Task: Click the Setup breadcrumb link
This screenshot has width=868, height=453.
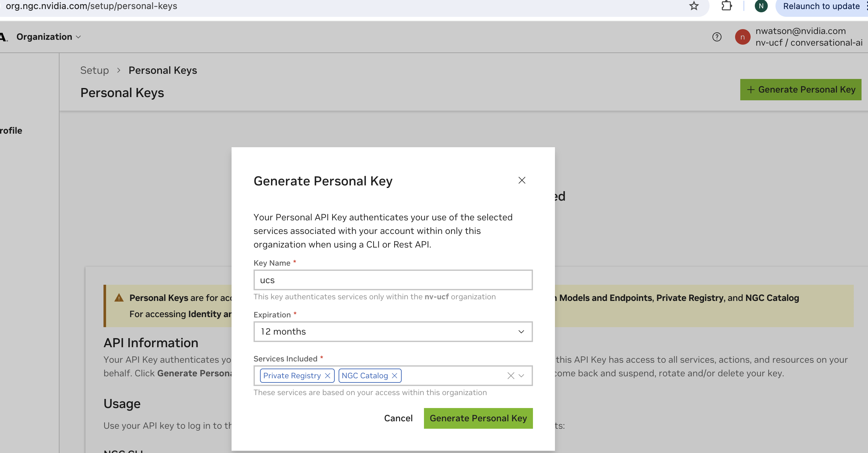Action: pos(94,70)
